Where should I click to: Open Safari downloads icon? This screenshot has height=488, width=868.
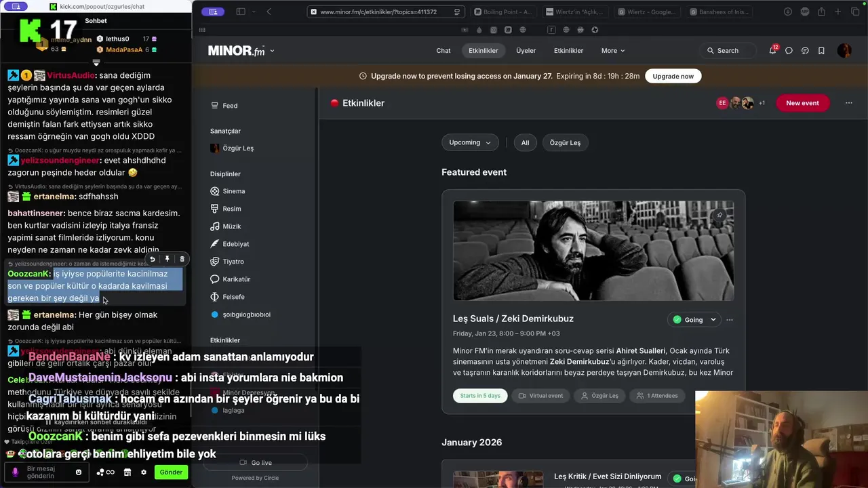[787, 12]
